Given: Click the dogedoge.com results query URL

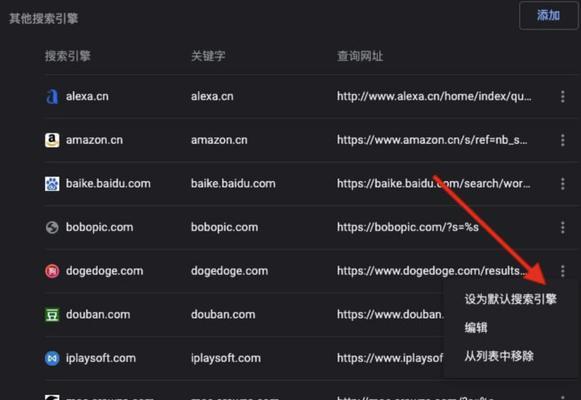Looking at the screenshot, I should coord(431,271).
